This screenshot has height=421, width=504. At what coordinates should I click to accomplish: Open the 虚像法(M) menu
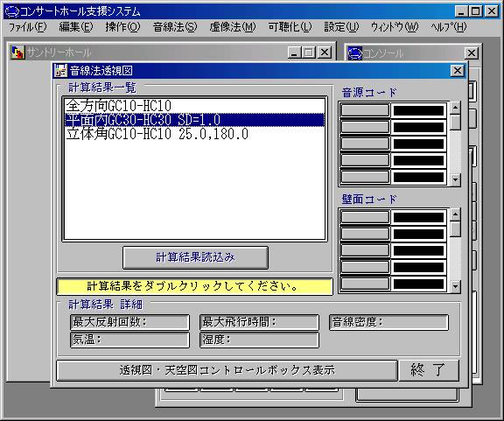pos(233,27)
